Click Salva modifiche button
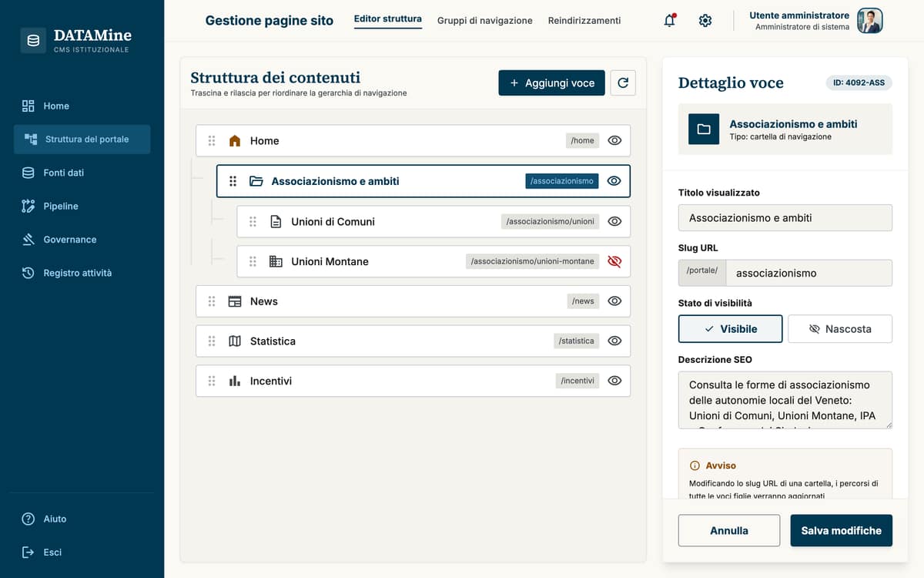 (x=842, y=531)
